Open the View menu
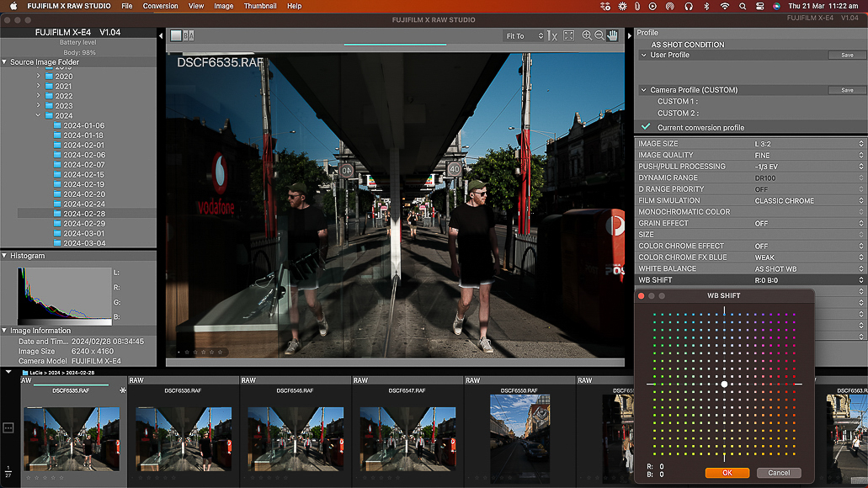Screen dimensions: 868x488 coord(196,6)
